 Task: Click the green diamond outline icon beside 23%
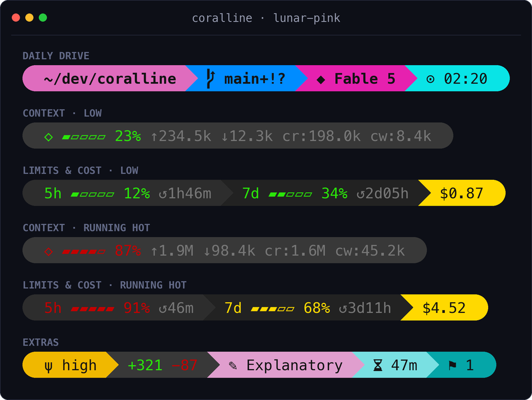48,137
